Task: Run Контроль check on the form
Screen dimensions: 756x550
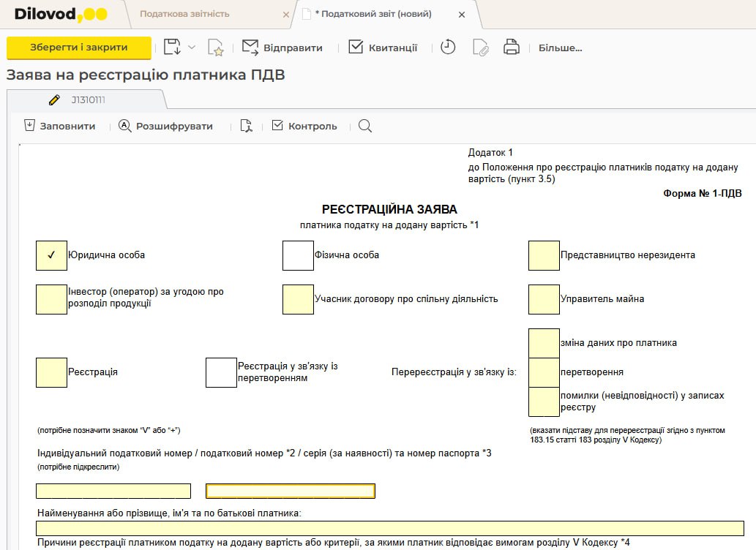Action: pos(304,126)
